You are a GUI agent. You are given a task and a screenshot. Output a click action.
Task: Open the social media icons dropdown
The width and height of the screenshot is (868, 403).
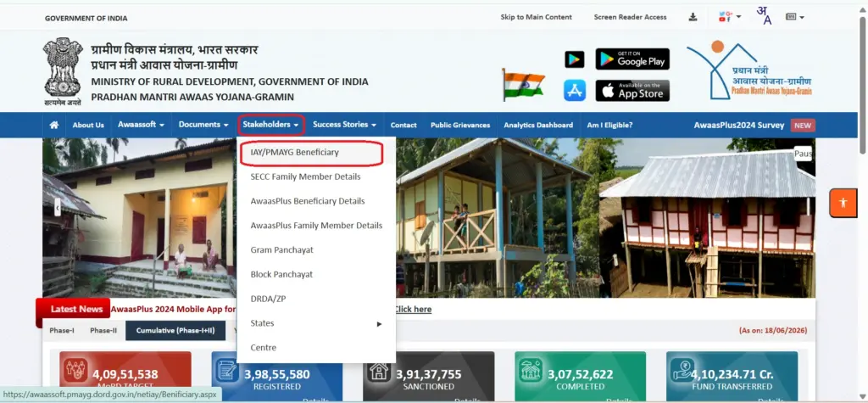point(730,17)
